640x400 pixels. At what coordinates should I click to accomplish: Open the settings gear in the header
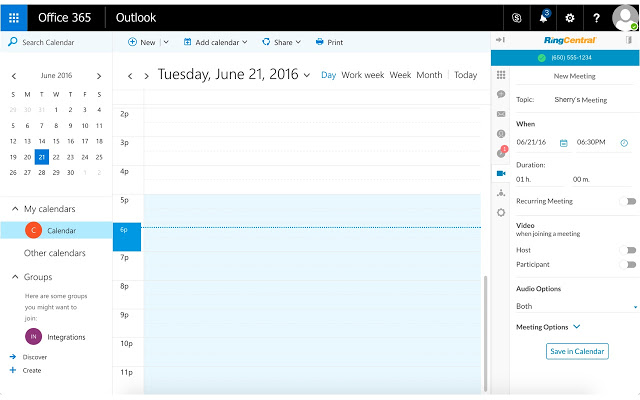coord(570,17)
